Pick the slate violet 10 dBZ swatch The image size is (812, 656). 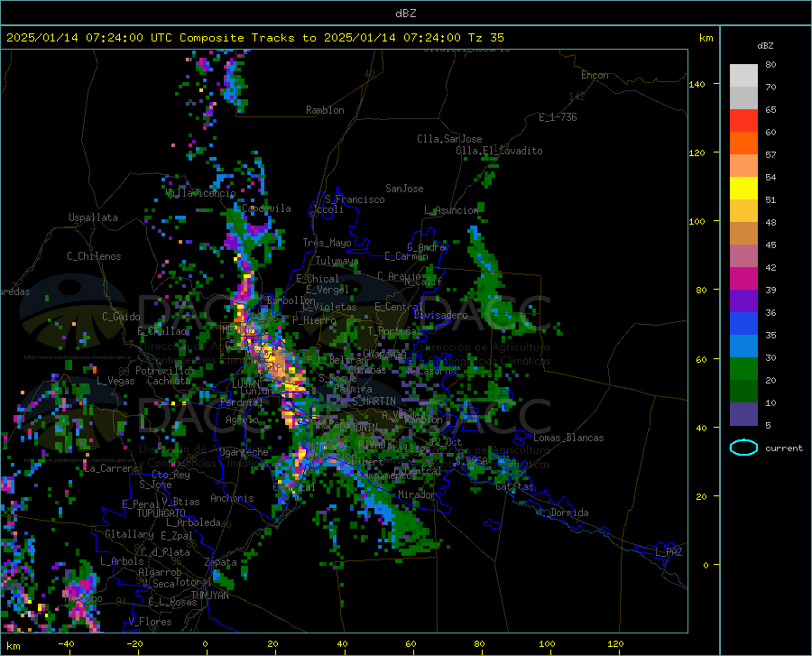[743, 414]
